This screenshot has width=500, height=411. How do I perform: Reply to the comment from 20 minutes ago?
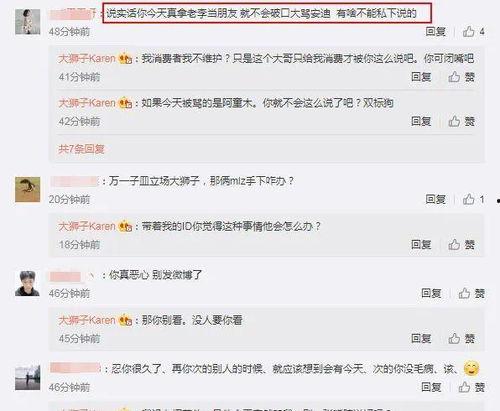point(435,199)
